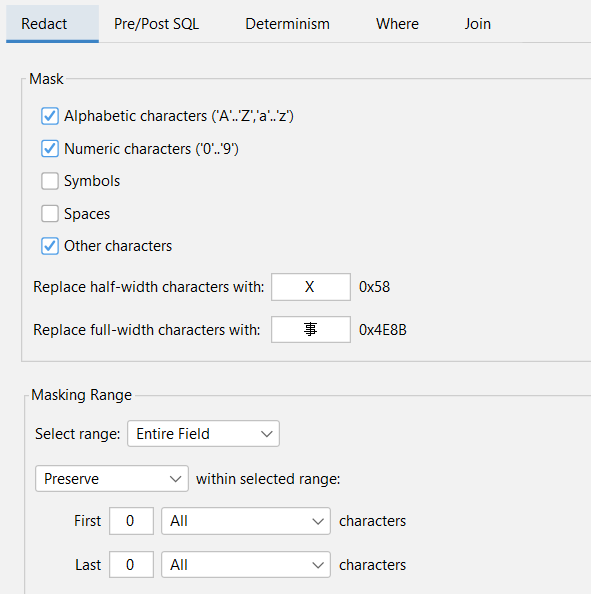Click the First characters count field
This screenshot has width=591, height=594.
point(131,521)
